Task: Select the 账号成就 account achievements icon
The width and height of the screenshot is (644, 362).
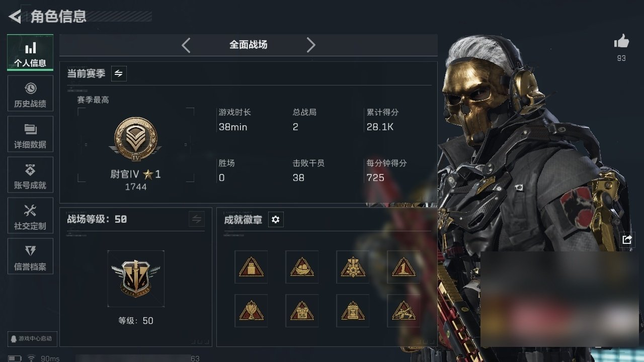Action: [30, 175]
